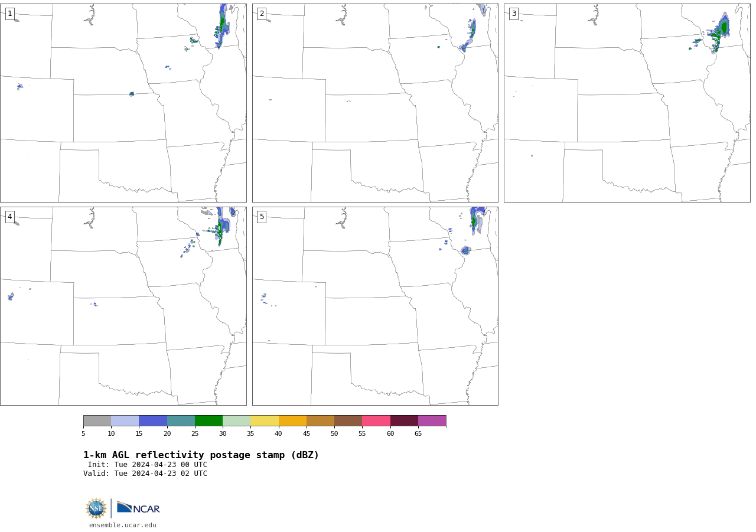Click the panel number label 3
The width and height of the screenshot is (756, 532).
(x=514, y=14)
